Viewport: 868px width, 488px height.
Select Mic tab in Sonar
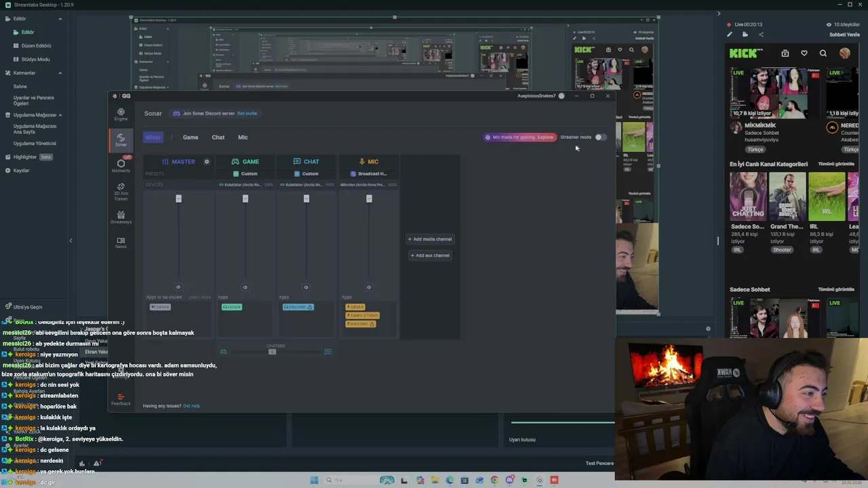click(243, 138)
